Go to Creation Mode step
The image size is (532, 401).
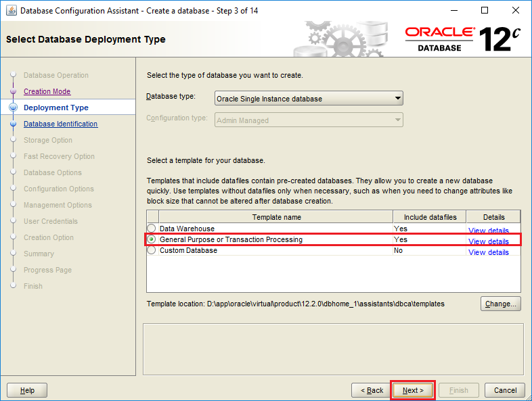click(47, 91)
